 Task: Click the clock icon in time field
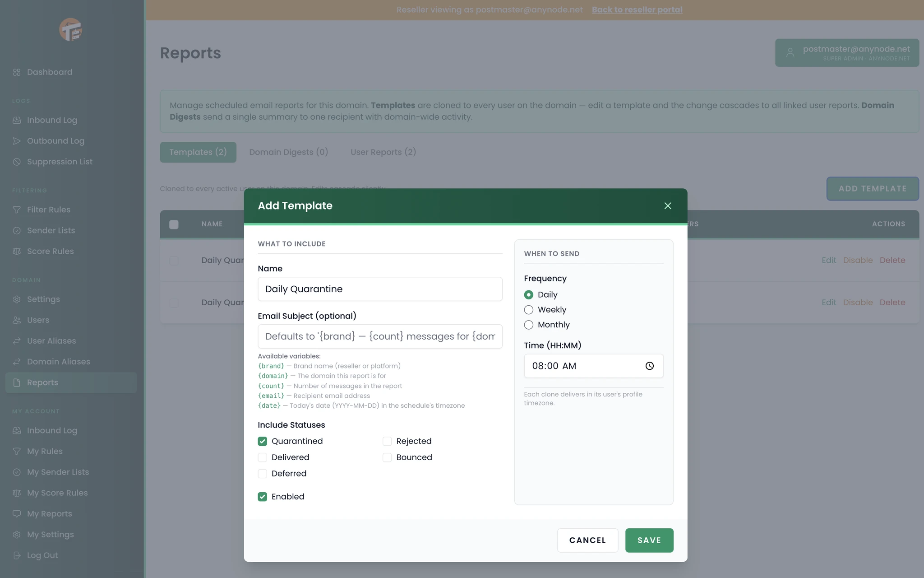click(x=649, y=366)
